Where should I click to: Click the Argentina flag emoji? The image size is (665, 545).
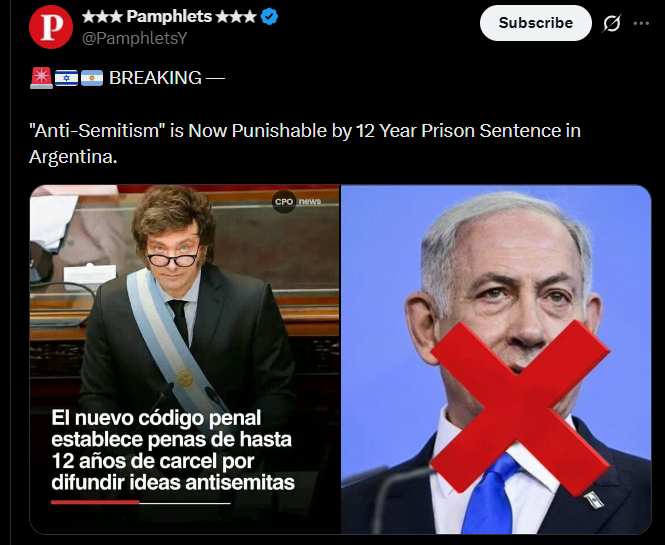pos(92,78)
